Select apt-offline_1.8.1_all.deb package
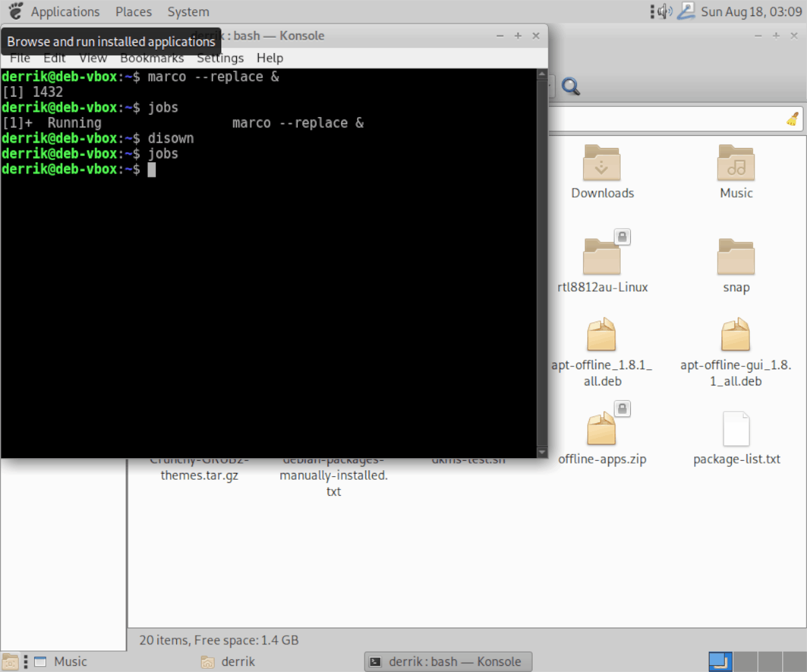Image resolution: width=807 pixels, height=672 pixels. 601,353
